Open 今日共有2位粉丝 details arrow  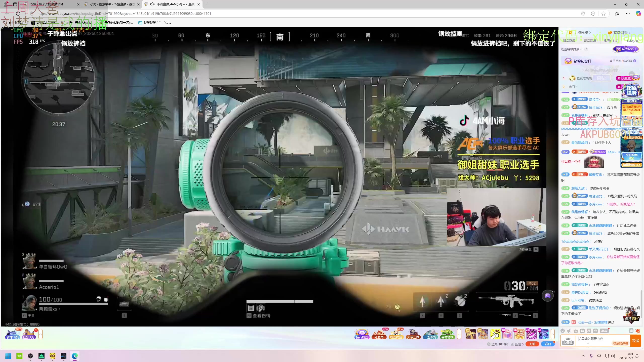[x=635, y=61]
